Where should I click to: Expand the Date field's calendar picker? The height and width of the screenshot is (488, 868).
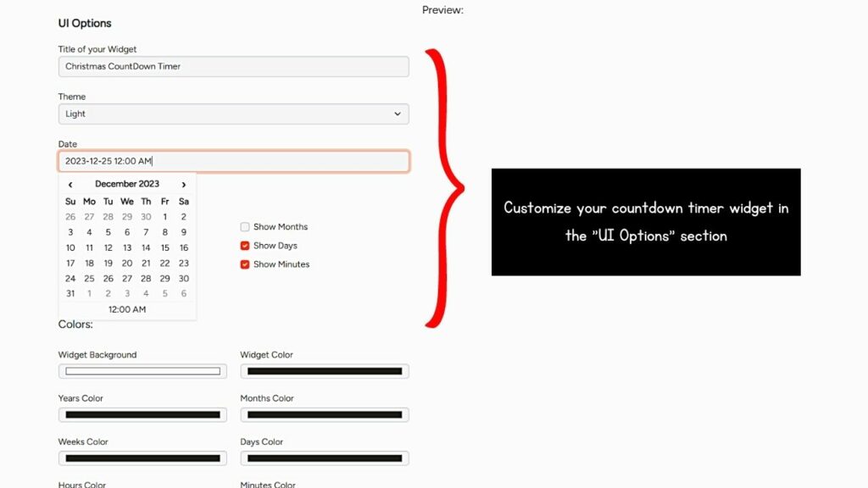coord(233,161)
